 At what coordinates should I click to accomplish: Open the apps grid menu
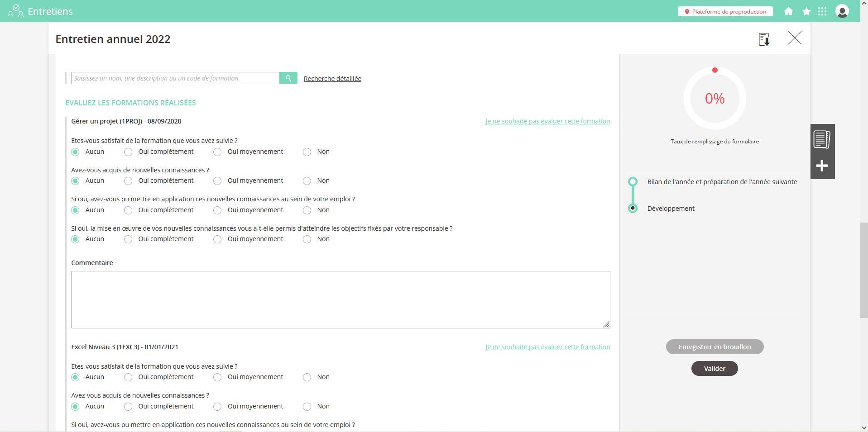(822, 11)
